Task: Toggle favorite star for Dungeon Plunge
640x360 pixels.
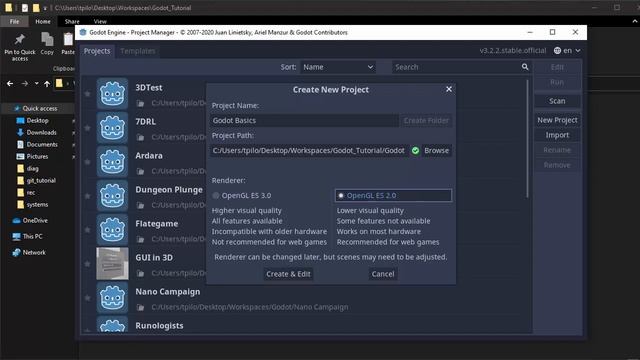Action: [x=87, y=196]
